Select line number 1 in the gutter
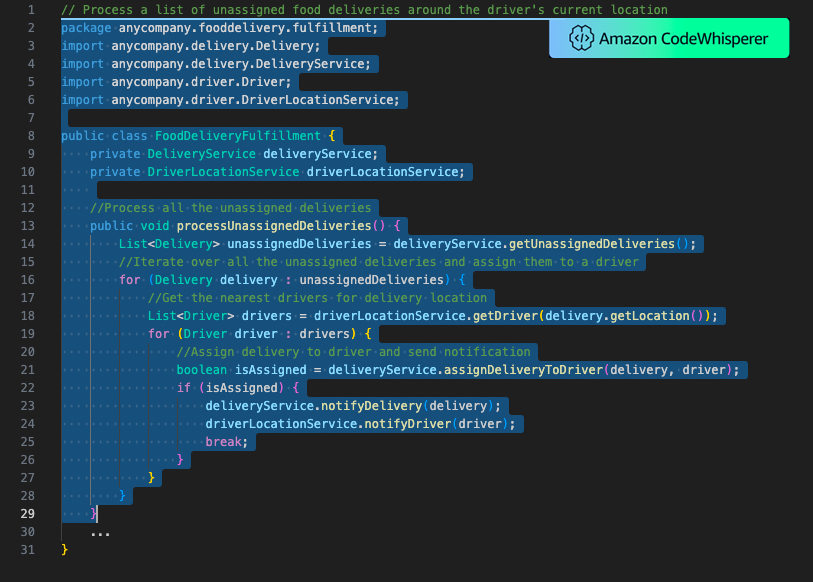Viewport: 813px width, 582px height. (x=31, y=10)
